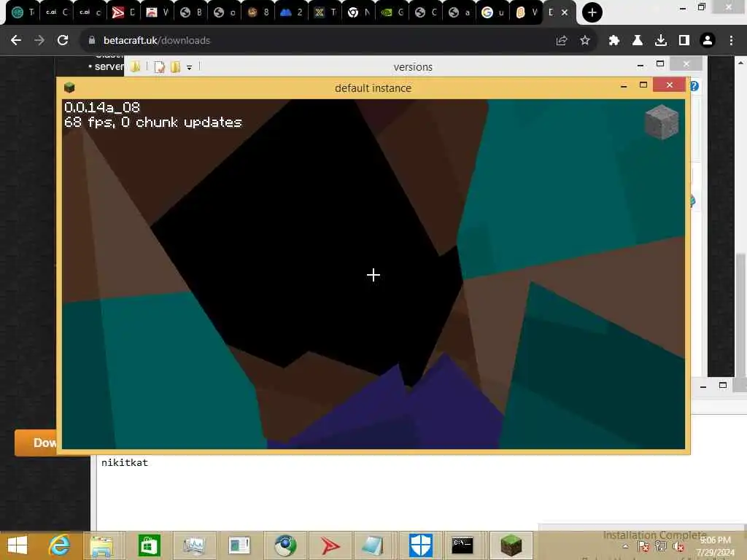Switch to the first browser tab
Screen dimensions: 747x560
point(23,12)
